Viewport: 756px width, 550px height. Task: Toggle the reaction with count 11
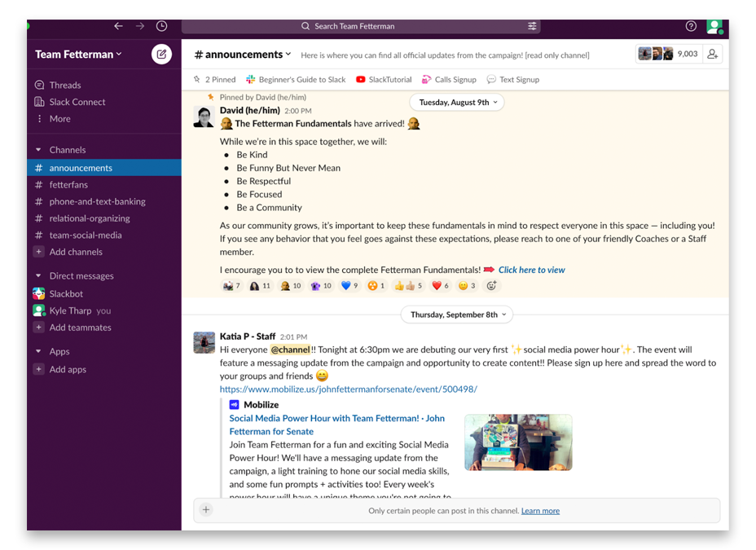(261, 286)
